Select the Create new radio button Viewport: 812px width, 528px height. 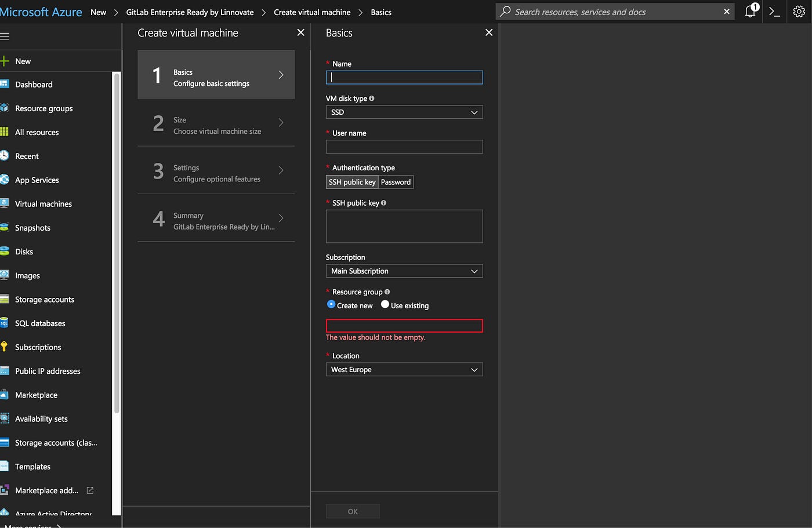(x=331, y=304)
